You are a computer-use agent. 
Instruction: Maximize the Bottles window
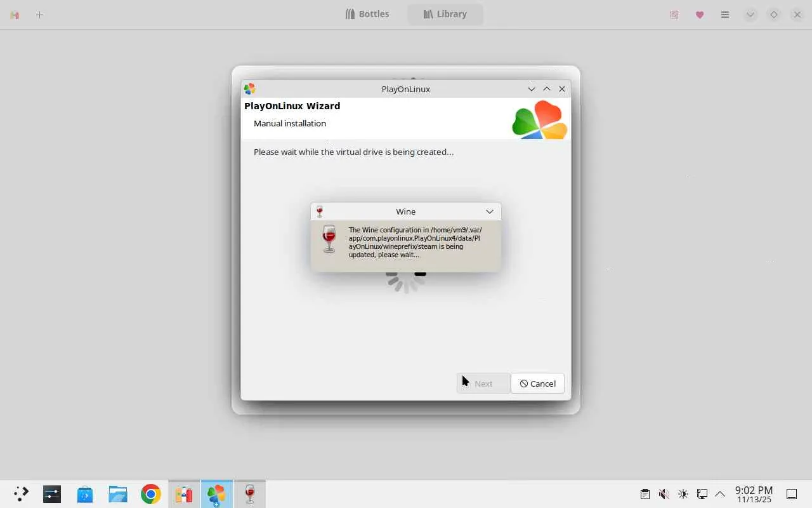774,15
